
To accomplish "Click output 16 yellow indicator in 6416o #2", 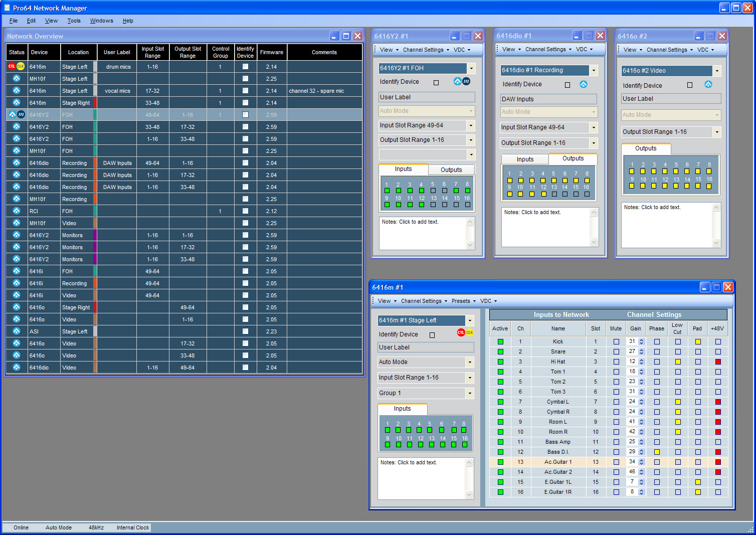I will [x=709, y=186].
